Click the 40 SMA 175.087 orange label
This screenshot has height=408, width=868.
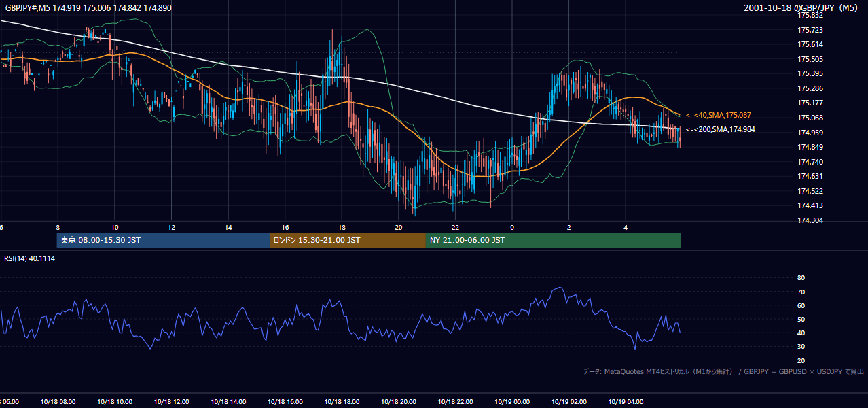(719, 115)
